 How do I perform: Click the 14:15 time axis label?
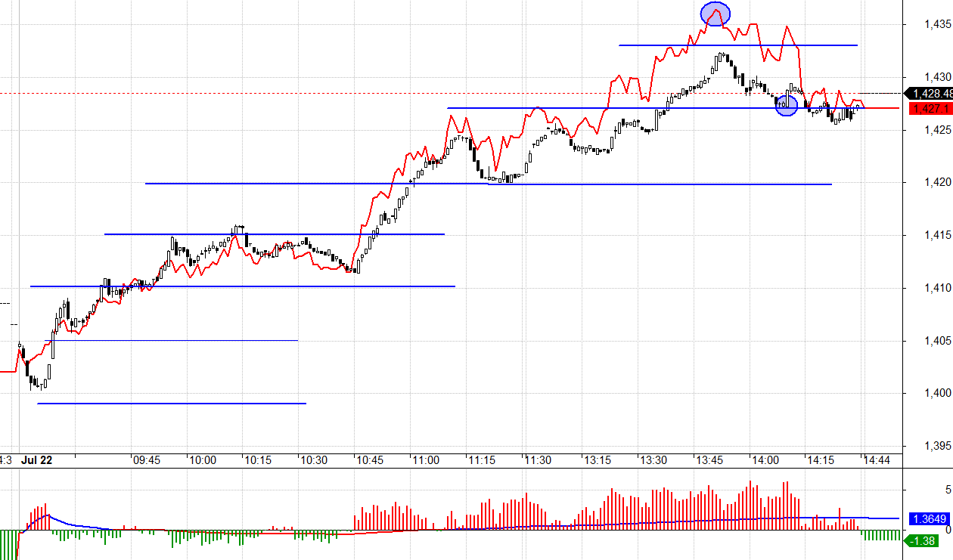(821, 459)
